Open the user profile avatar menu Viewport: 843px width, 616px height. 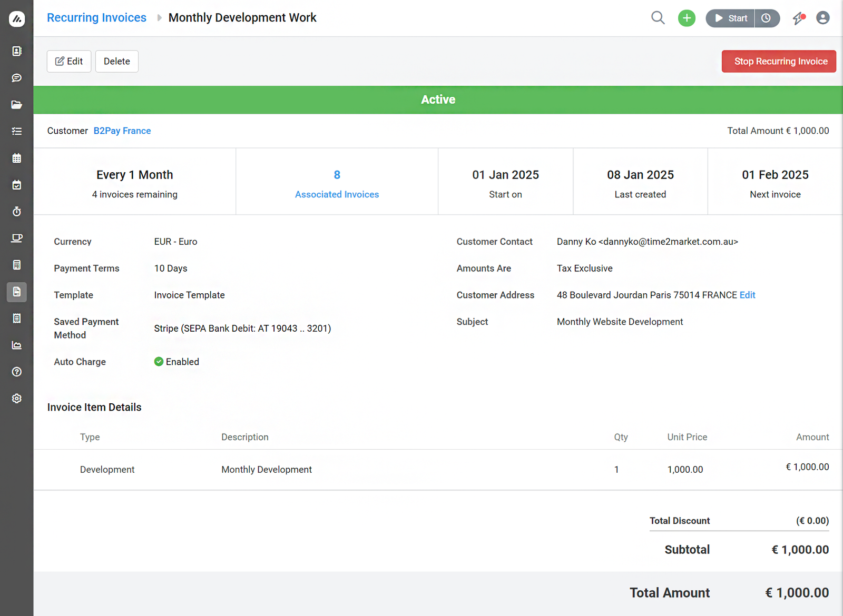[x=822, y=18]
